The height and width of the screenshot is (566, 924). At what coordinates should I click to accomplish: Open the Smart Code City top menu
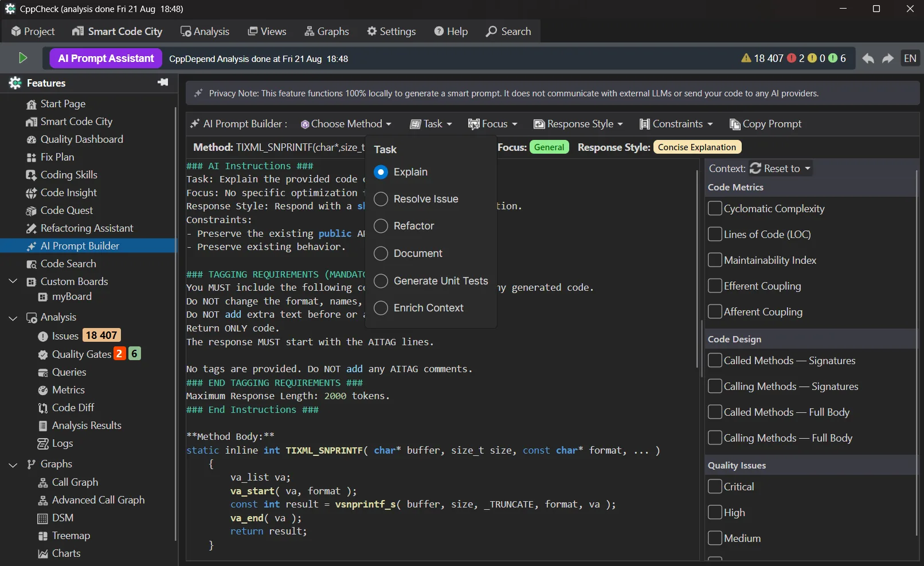pos(118,32)
